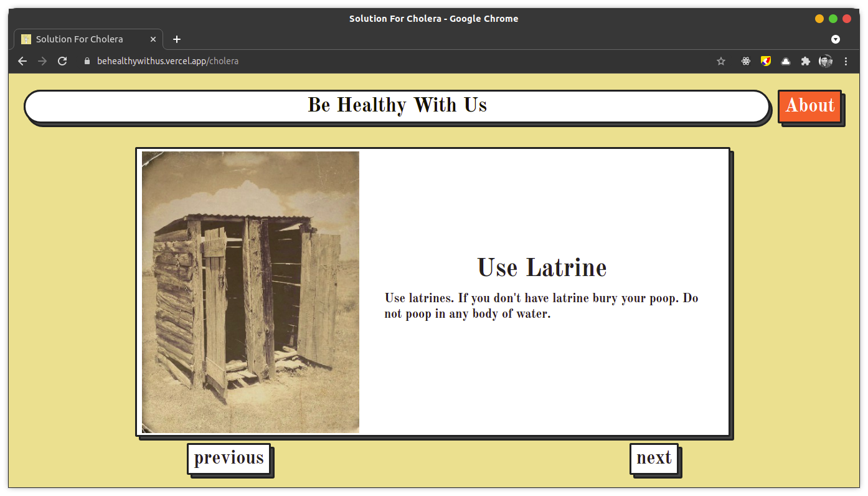Select the Solution For Cholera tab
The image size is (868, 496).
tap(88, 39)
